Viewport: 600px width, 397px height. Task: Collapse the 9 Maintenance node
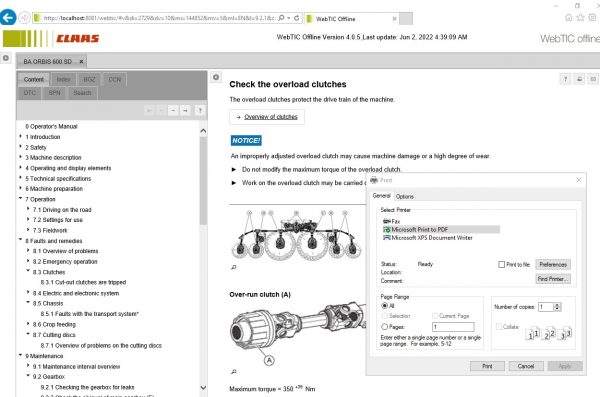pos(21,355)
